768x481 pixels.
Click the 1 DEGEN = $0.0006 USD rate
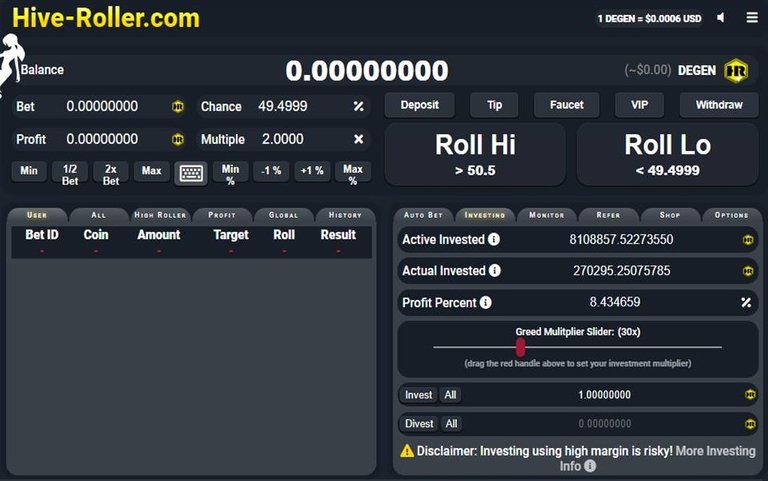click(x=649, y=19)
